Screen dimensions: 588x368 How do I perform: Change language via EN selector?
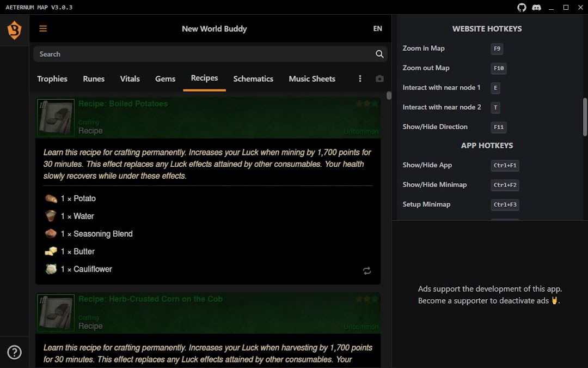click(378, 28)
